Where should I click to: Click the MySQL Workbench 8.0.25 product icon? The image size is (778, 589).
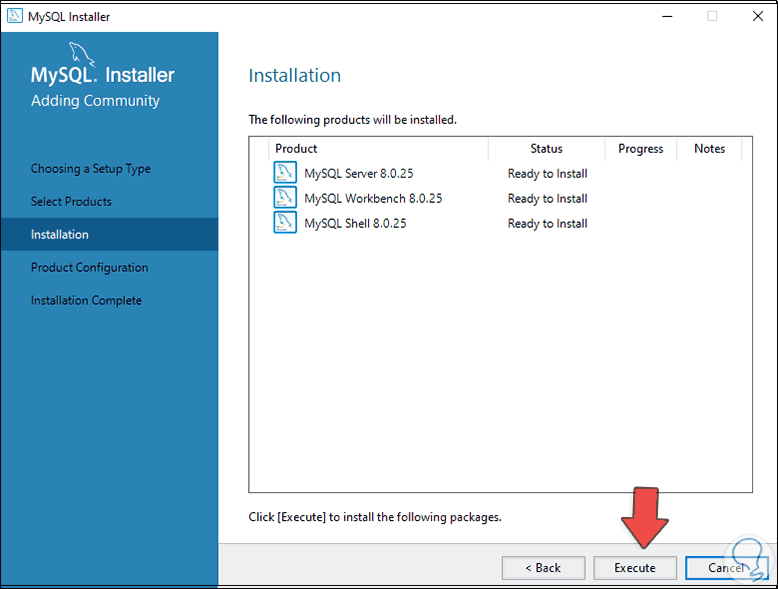coord(285,197)
